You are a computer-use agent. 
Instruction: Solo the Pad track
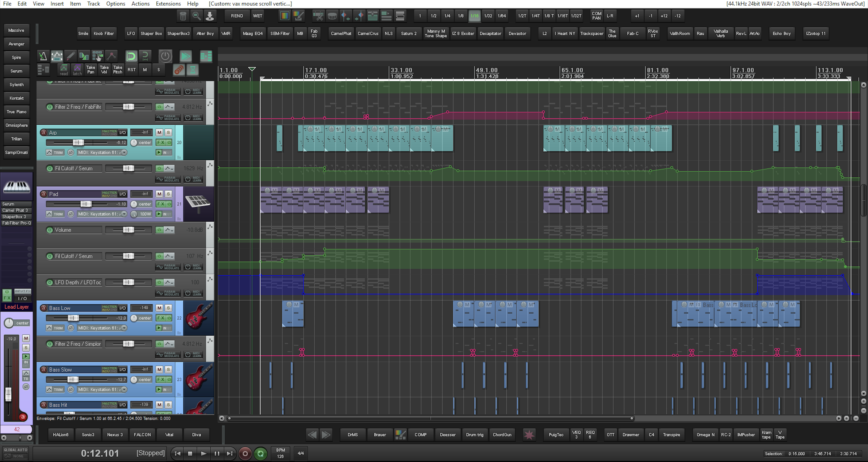pos(168,194)
